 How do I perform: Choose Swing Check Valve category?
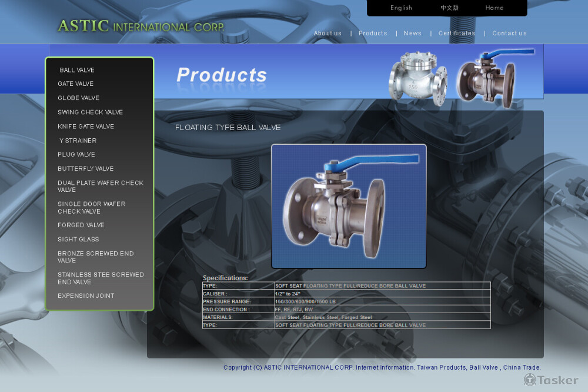90,112
